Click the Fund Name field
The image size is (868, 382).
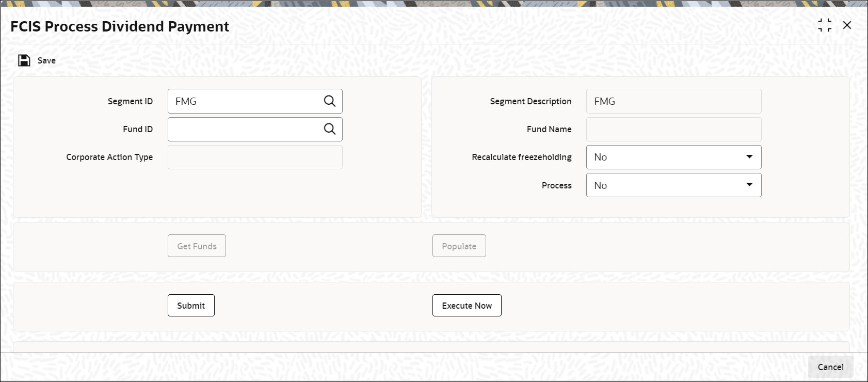(x=673, y=129)
